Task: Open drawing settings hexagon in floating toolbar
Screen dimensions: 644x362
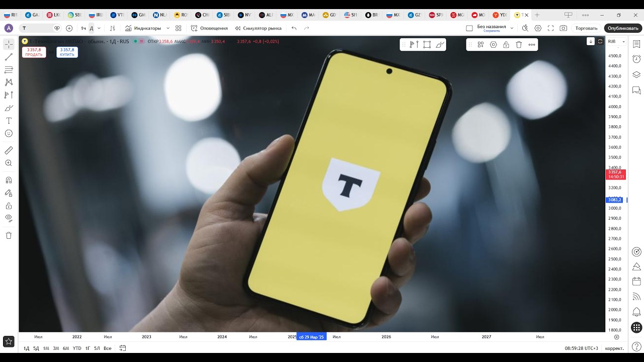Action: click(x=493, y=45)
